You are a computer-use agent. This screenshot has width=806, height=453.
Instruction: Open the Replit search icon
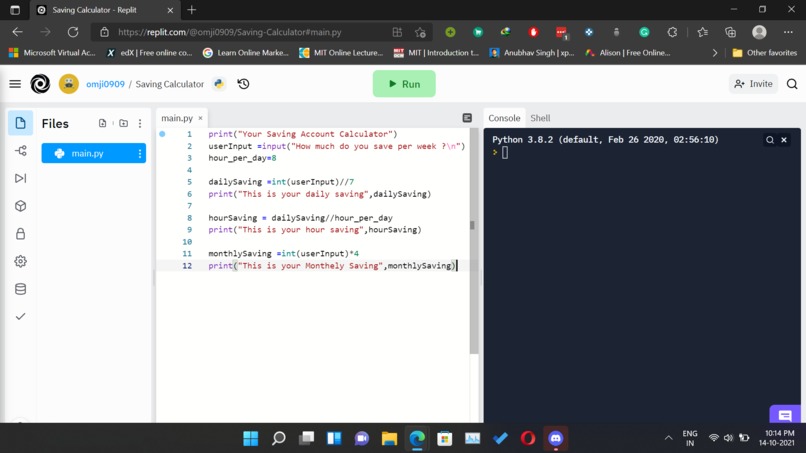pos(792,84)
